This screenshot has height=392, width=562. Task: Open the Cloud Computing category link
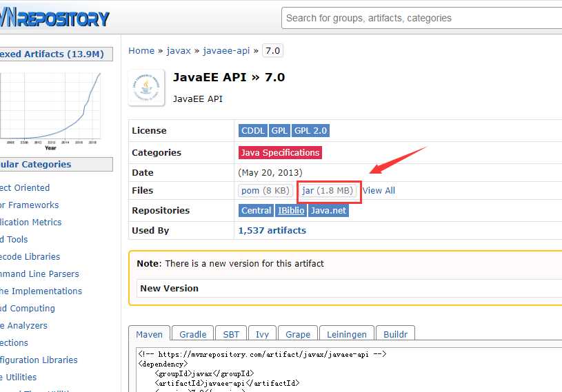click(28, 308)
